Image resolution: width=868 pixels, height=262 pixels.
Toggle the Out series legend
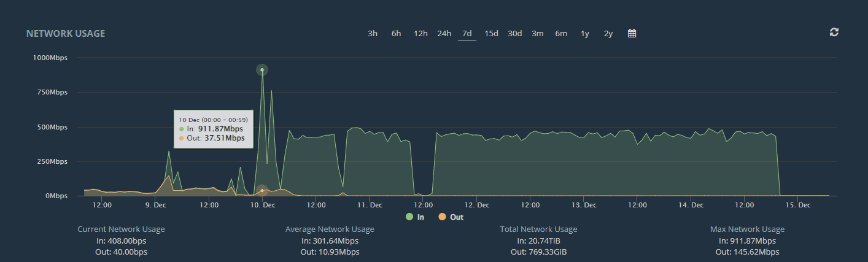(451, 217)
